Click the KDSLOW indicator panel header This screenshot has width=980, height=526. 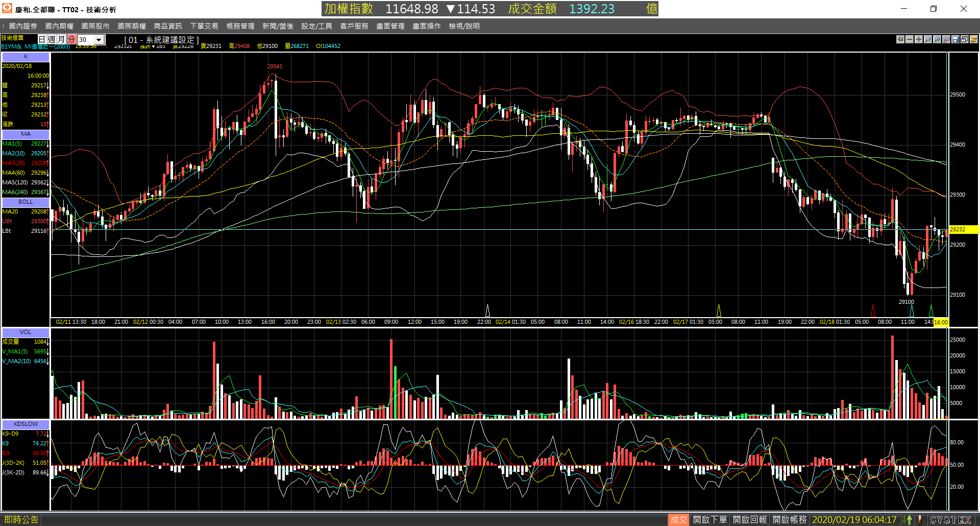[26, 424]
